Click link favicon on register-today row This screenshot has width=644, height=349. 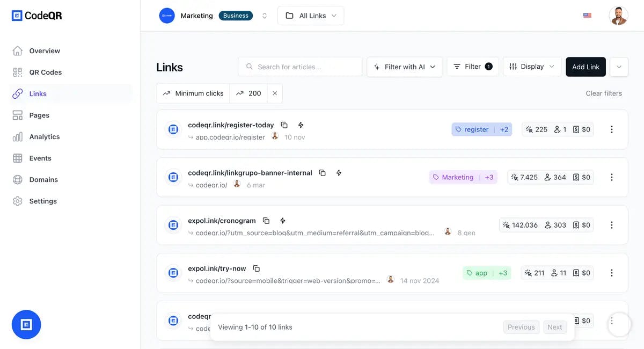[173, 129]
